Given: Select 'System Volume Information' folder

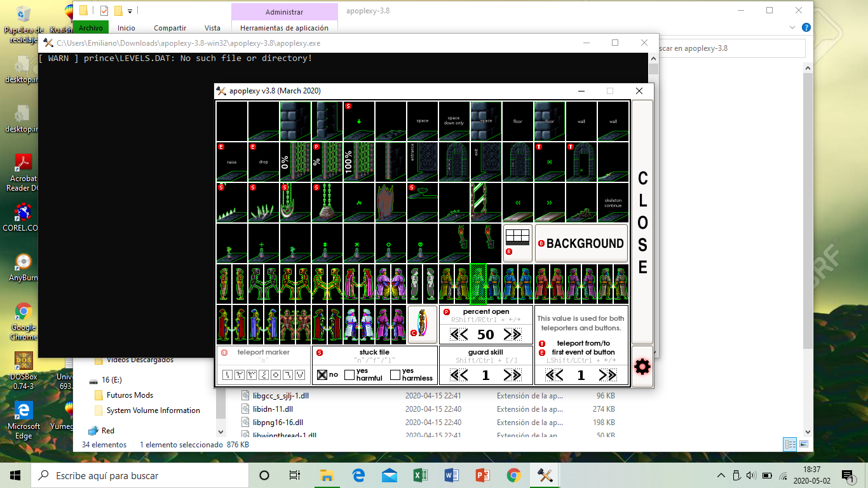Looking at the screenshot, I should 153,410.
